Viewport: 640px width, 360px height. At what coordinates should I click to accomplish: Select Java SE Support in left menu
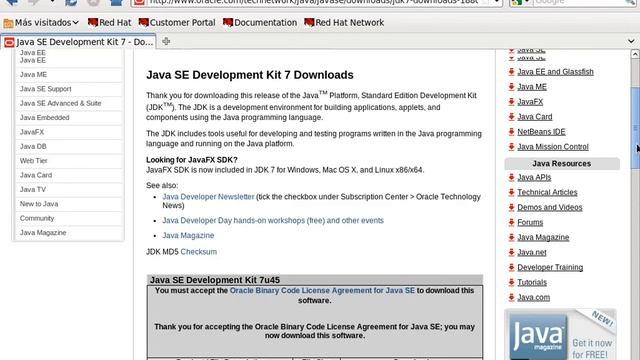point(69,89)
